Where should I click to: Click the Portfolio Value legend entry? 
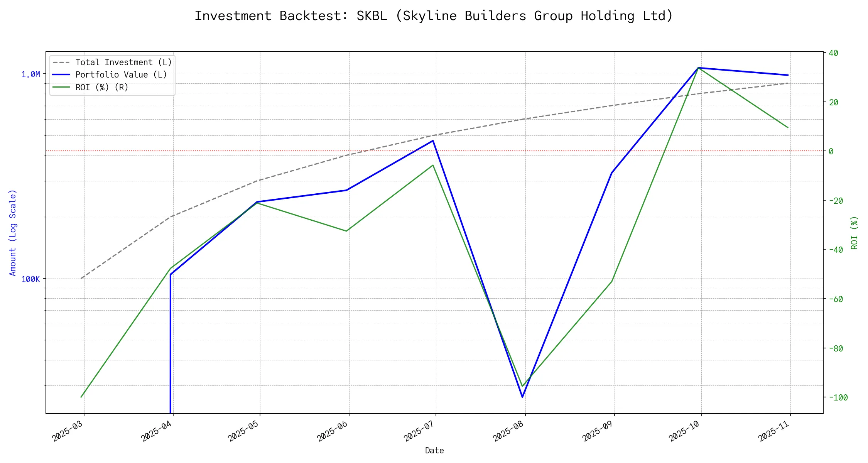121,74
